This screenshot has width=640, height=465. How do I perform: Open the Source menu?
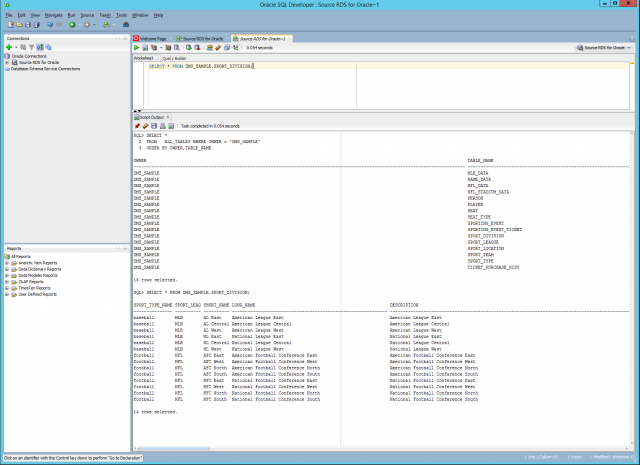tap(87, 15)
